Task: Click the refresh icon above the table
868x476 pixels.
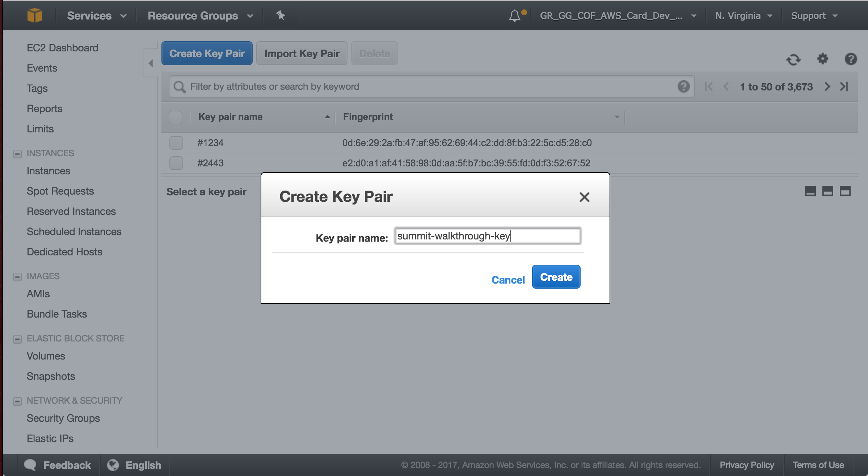Action: 793,59
